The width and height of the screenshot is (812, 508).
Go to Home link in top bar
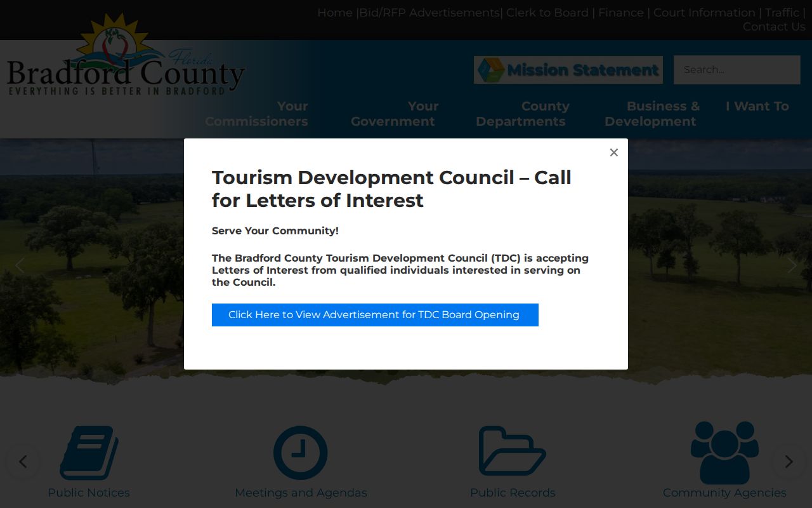click(x=335, y=13)
